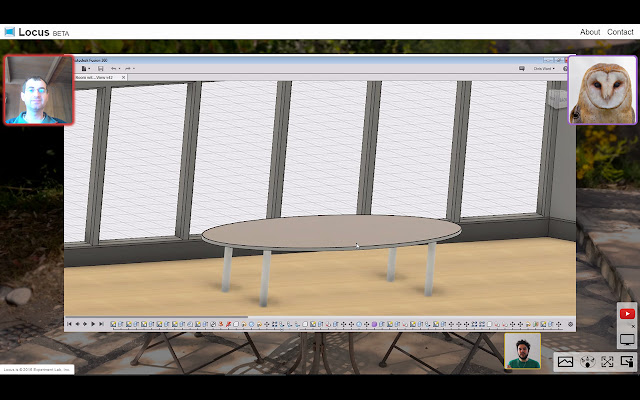Click the timeline settings gear icon
The height and width of the screenshot is (400, 640).
(x=570, y=324)
